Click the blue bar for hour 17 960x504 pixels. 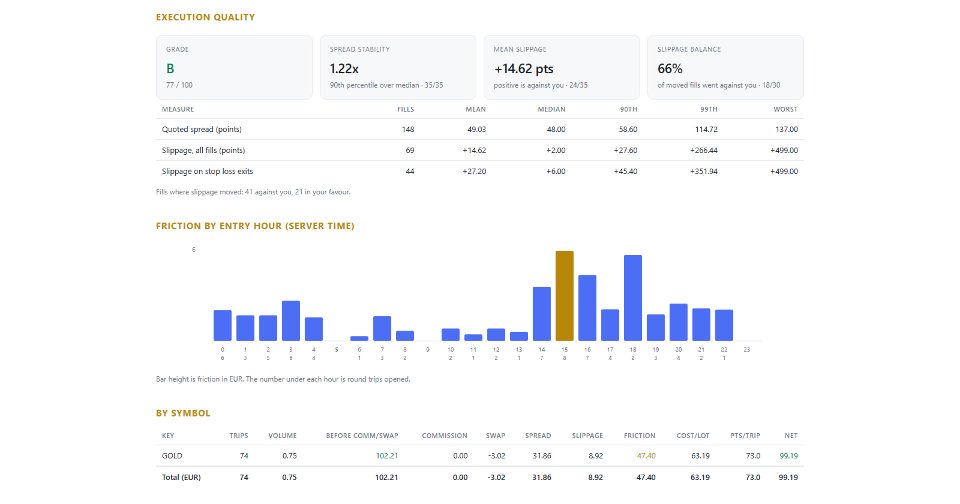pos(610,325)
